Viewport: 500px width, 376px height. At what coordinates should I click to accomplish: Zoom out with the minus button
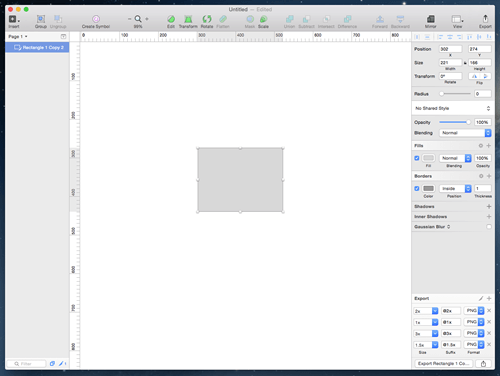pos(129,19)
